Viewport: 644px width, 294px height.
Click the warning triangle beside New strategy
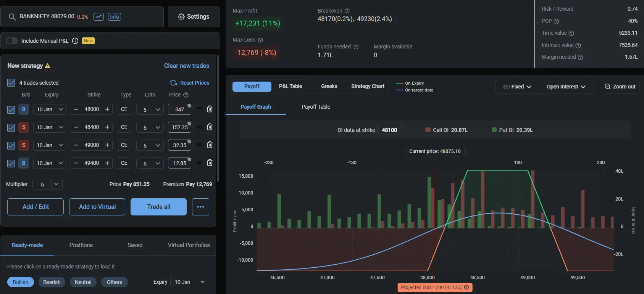point(48,66)
